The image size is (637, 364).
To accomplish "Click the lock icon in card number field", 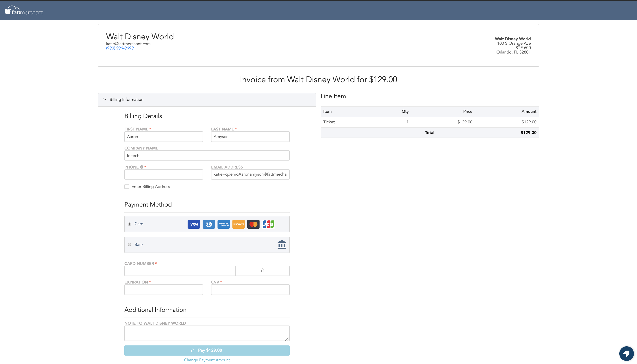I will pyautogui.click(x=263, y=270).
